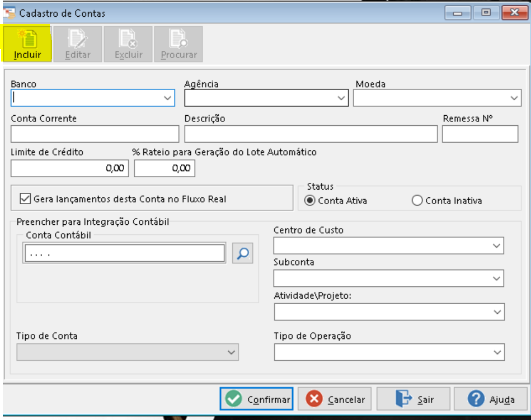Image resolution: width=531 pixels, height=420 pixels.
Task: Click the Incluir toolbar button
Action: (x=27, y=44)
